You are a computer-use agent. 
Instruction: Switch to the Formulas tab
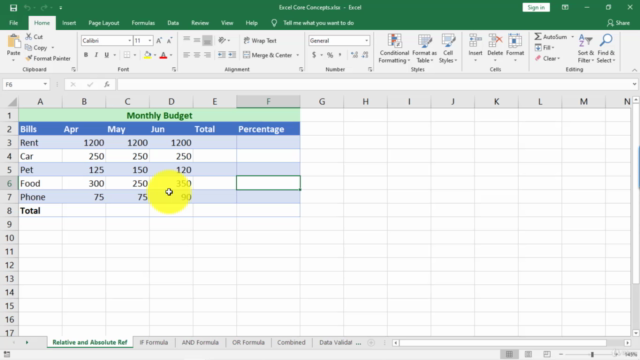[143, 23]
